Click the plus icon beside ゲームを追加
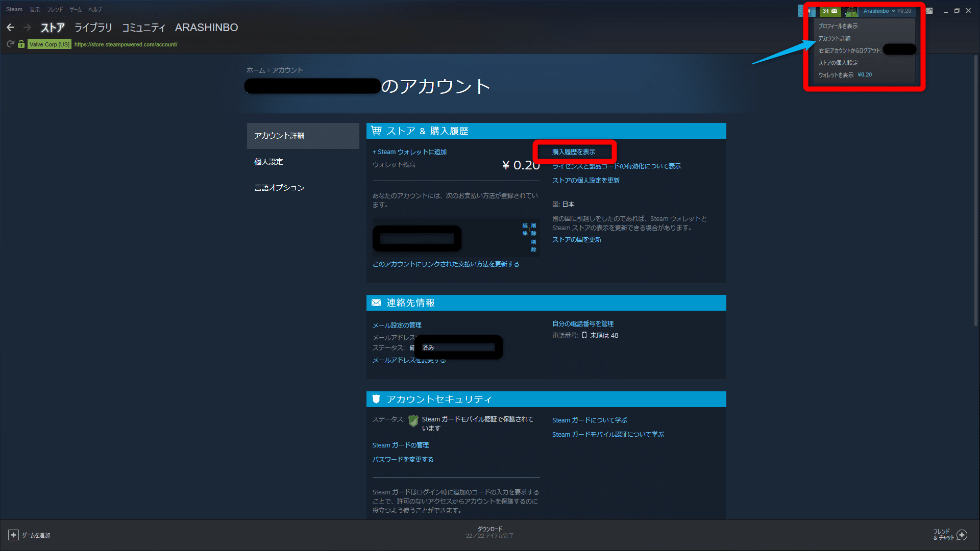 point(14,535)
